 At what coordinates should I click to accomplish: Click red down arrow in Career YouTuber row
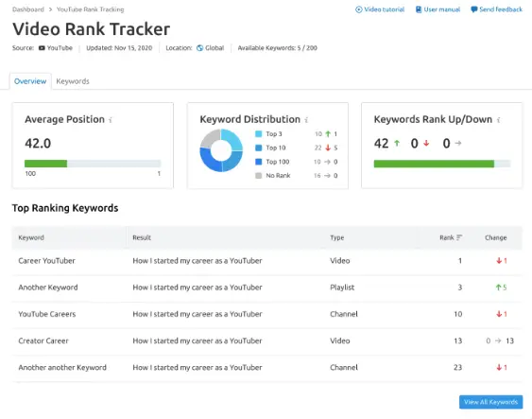pos(499,261)
